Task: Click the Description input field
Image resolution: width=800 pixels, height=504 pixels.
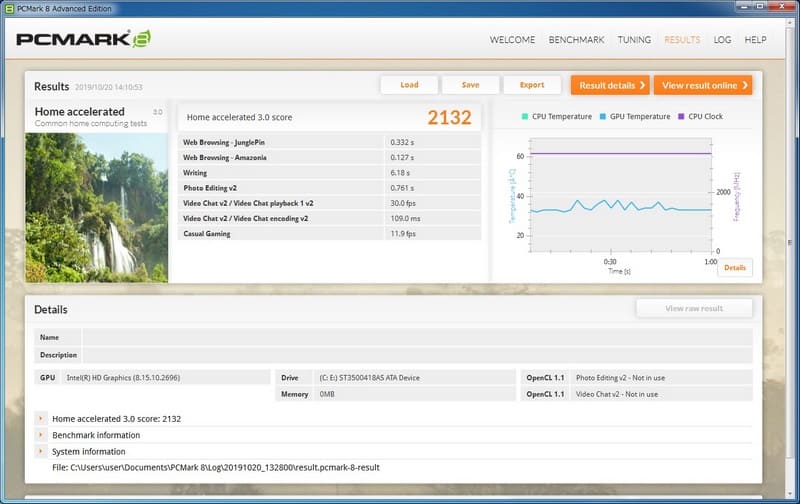Action: click(x=417, y=355)
